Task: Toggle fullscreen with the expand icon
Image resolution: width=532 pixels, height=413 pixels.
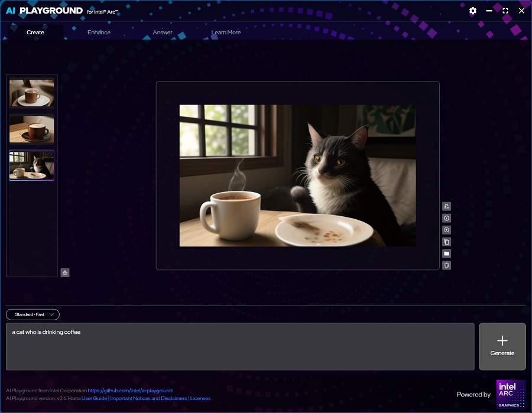Action: coord(505,11)
